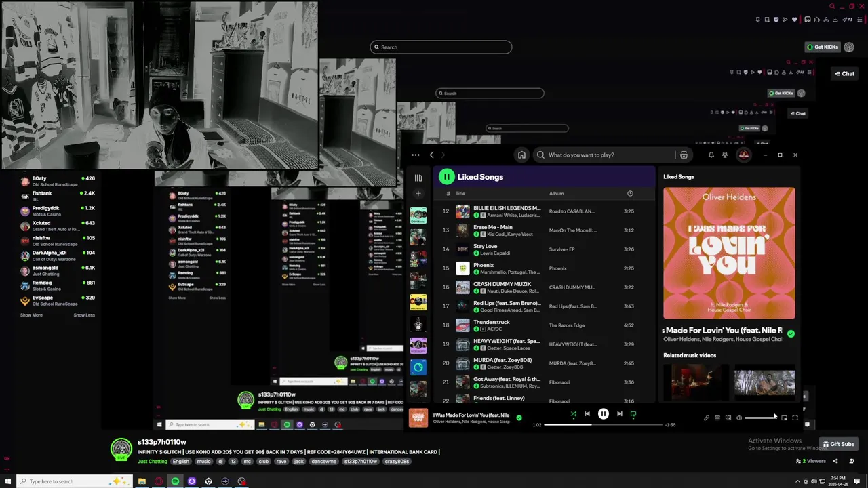
Task: Toggle Liked check next to player song title
Action: tap(519, 418)
